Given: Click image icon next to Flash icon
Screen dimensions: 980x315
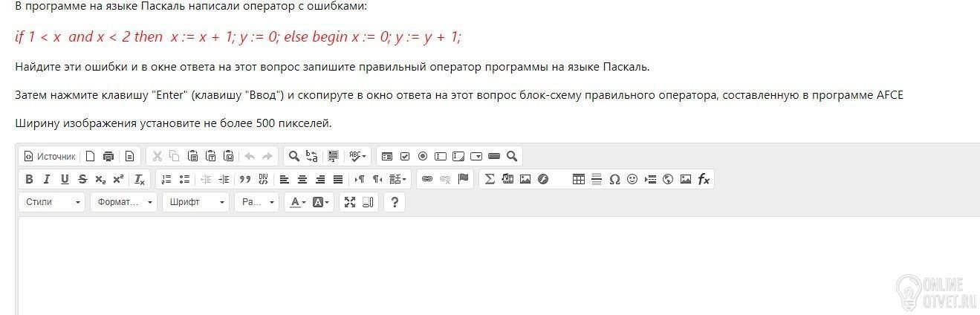Looking at the screenshot, I should pyautogui.click(x=525, y=179).
